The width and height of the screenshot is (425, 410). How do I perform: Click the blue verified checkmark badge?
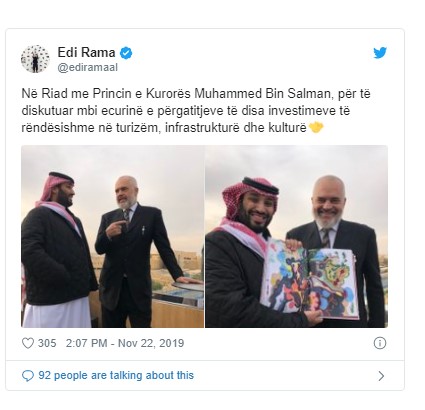pos(126,53)
